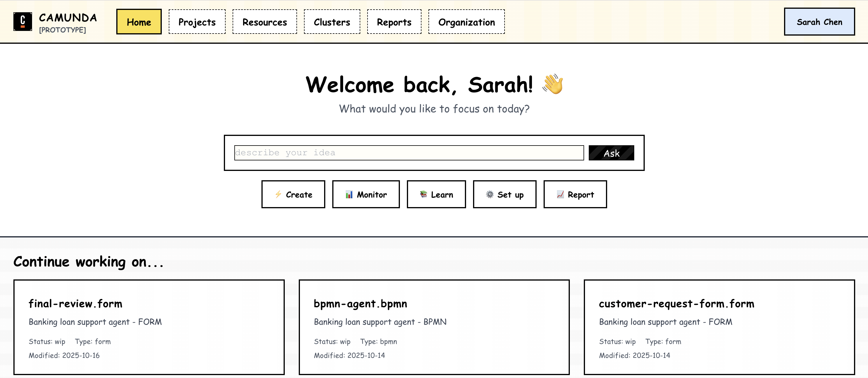Navigate to the top Reports tab
Screen dimensions: 868x378
[394, 22]
